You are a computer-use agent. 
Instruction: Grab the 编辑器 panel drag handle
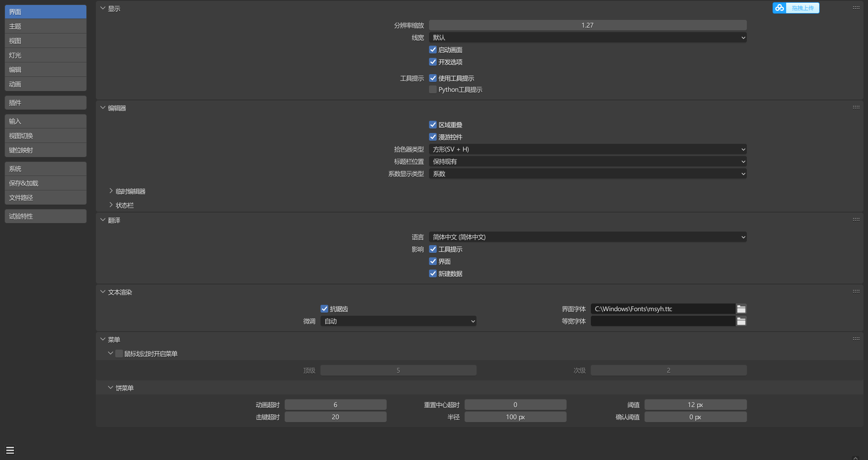coord(856,107)
